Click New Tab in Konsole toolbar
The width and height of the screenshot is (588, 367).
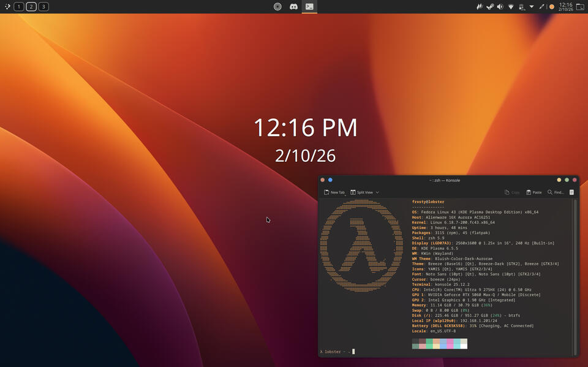point(334,192)
